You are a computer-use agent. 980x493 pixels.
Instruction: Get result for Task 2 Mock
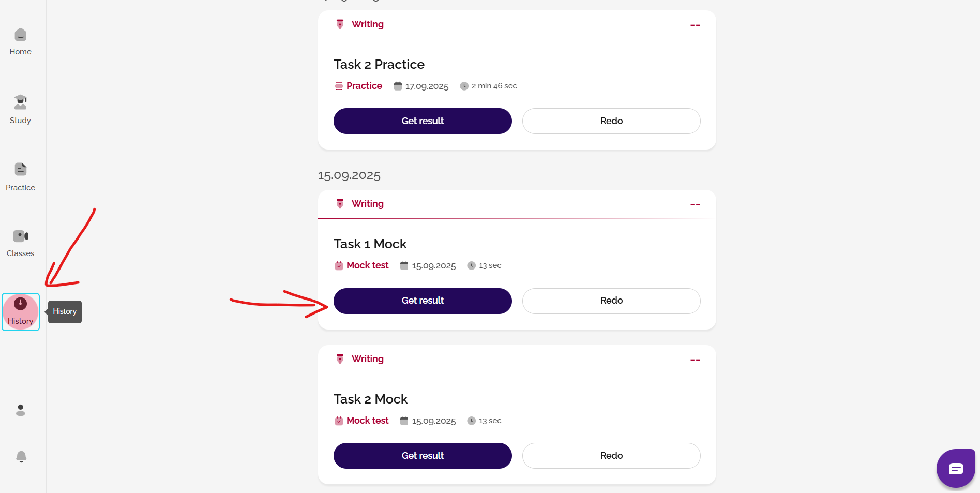click(x=423, y=456)
